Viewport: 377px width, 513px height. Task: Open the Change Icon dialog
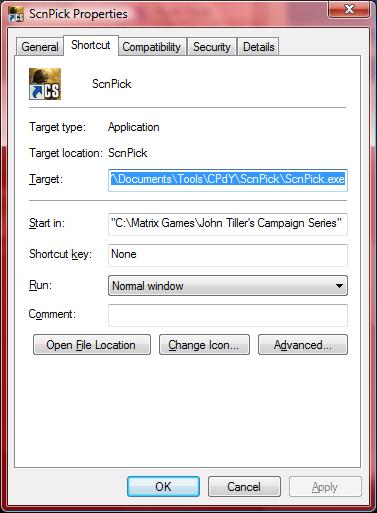pyautogui.click(x=204, y=345)
